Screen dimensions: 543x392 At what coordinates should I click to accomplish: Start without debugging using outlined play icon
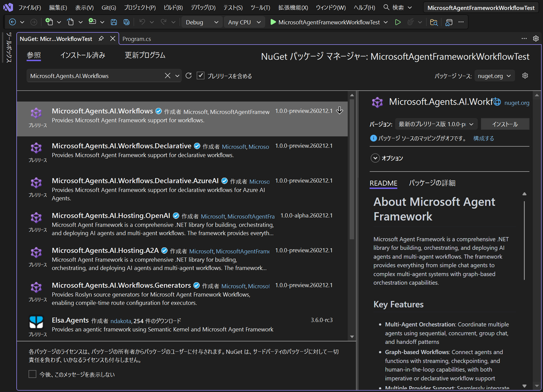(x=398, y=22)
